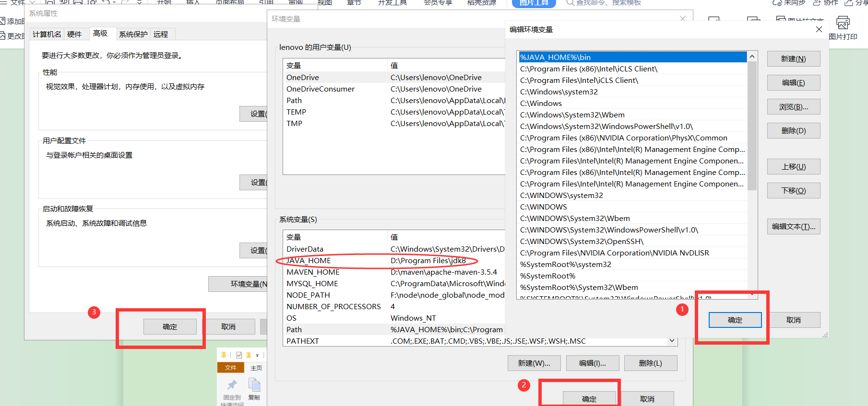Click the Edit Text (编辑文本(T)...) button
Image resolution: width=868 pixels, height=406 pixels.
pos(793,226)
